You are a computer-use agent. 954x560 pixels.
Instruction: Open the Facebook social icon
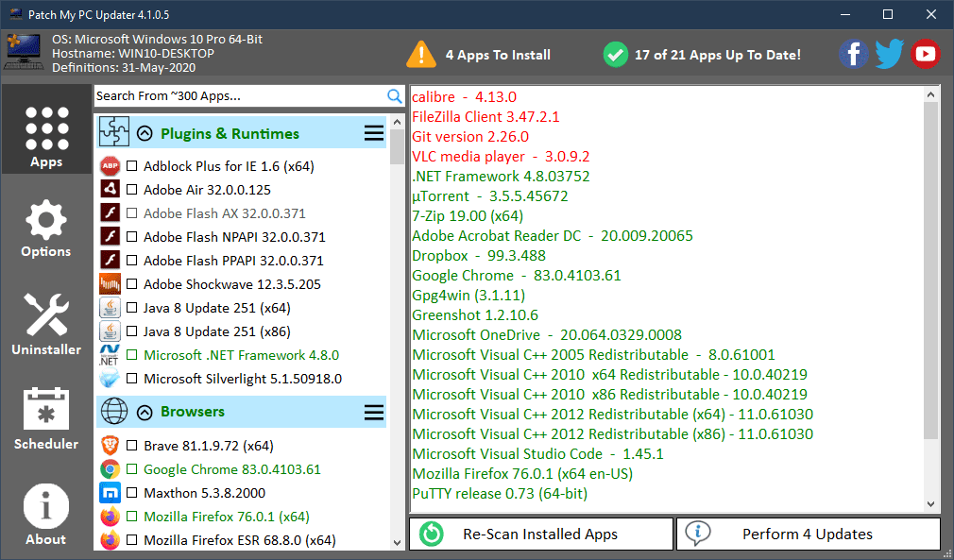click(x=853, y=54)
